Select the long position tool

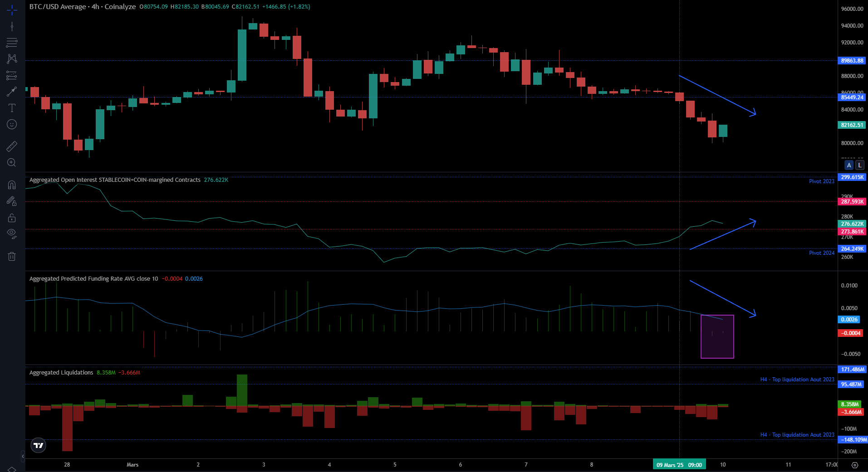click(12, 91)
